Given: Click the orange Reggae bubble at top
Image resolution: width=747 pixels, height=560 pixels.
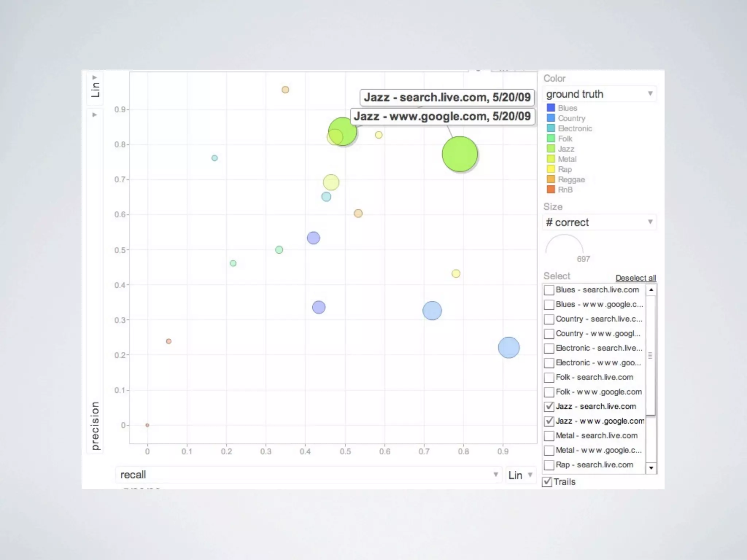Looking at the screenshot, I should click(285, 90).
